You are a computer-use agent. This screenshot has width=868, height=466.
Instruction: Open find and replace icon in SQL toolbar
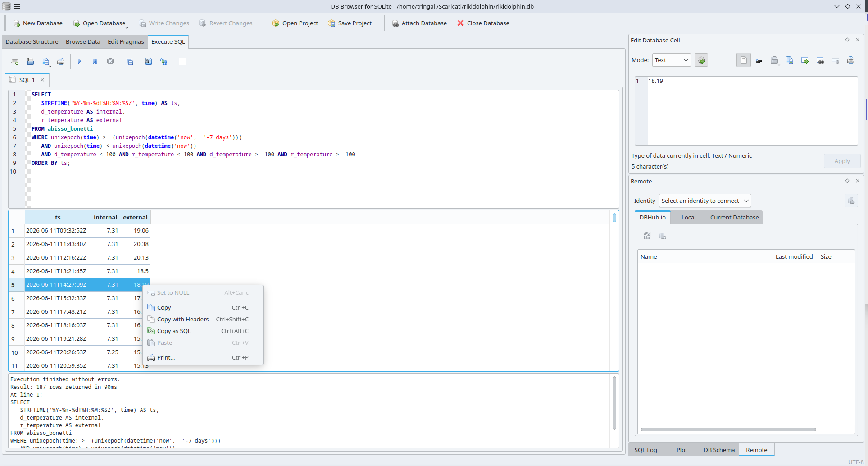coord(164,62)
